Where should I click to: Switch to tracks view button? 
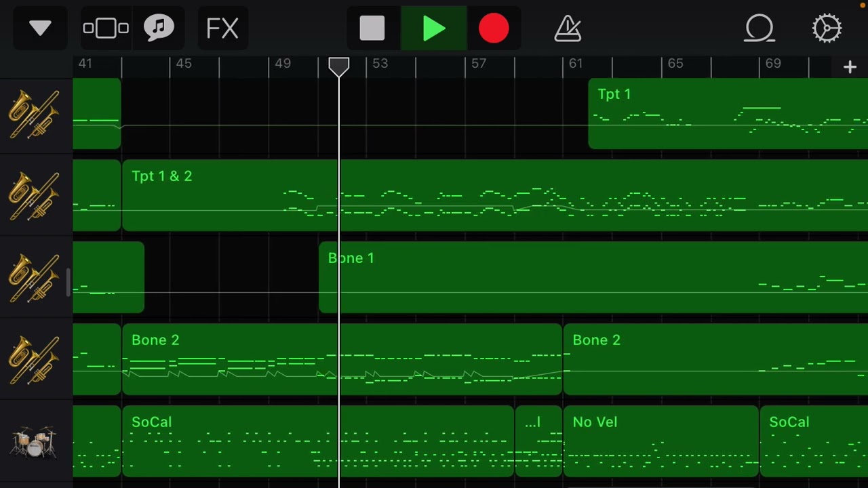106,28
